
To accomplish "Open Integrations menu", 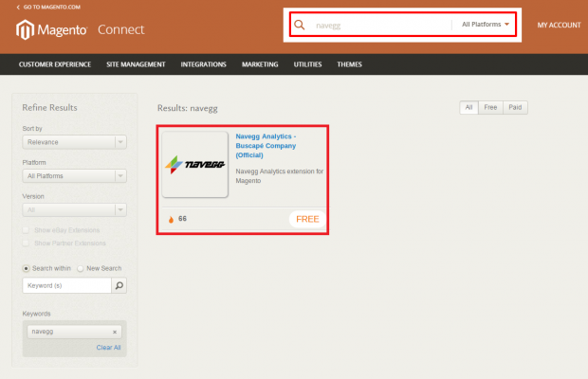I will coord(203,64).
